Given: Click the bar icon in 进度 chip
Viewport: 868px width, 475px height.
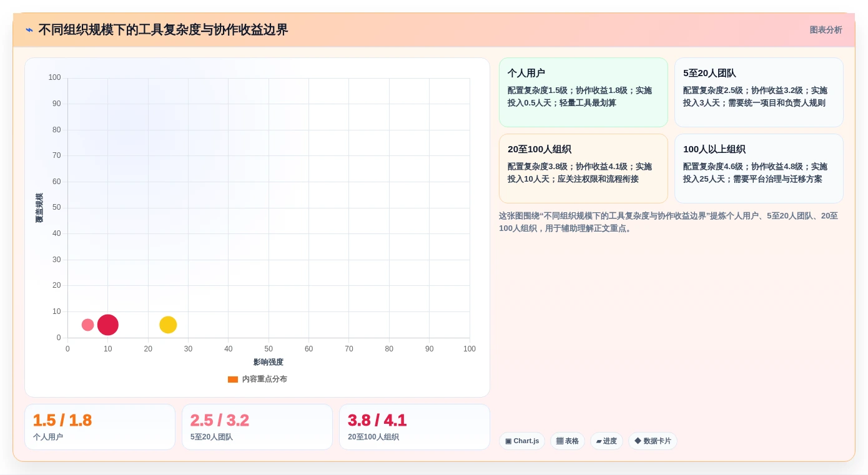Looking at the screenshot, I should click(599, 441).
